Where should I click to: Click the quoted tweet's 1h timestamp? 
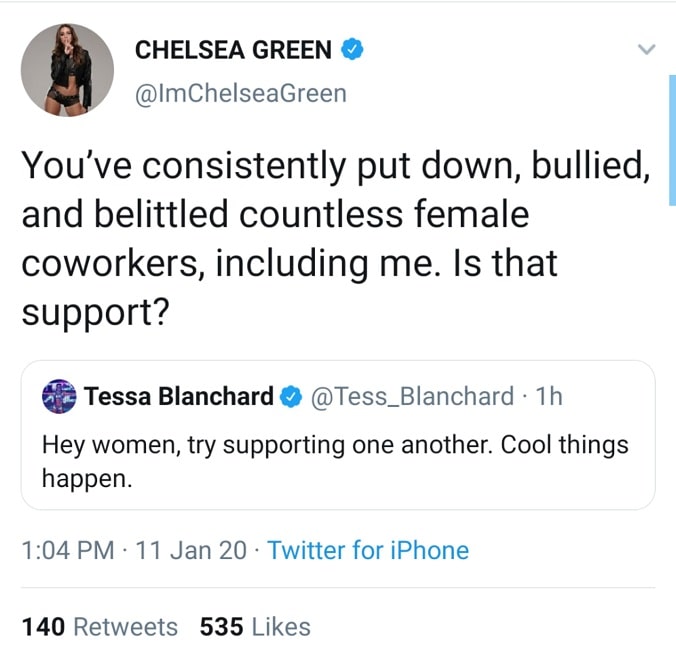point(549,397)
